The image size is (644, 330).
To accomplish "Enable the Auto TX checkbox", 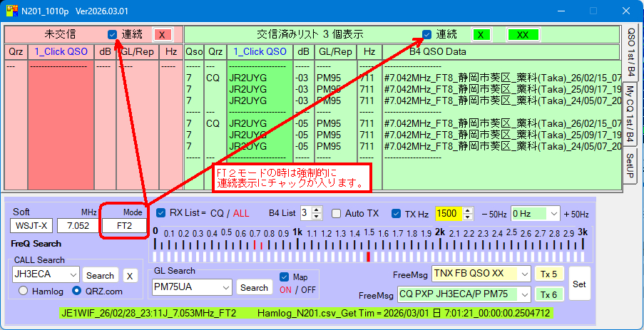I will coord(337,212).
